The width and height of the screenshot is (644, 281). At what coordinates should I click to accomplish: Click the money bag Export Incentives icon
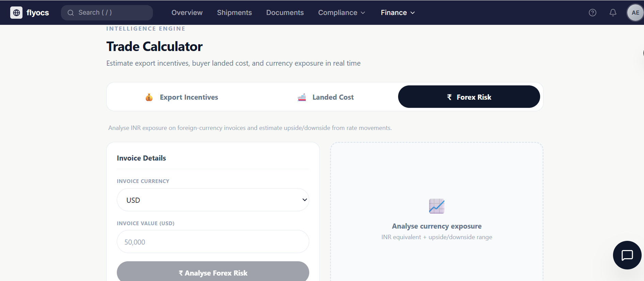[x=149, y=97]
